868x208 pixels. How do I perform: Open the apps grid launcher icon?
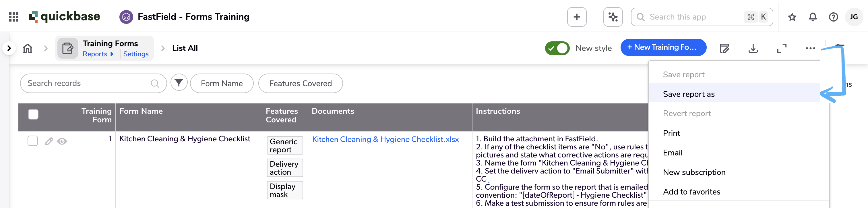[x=13, y=17]
